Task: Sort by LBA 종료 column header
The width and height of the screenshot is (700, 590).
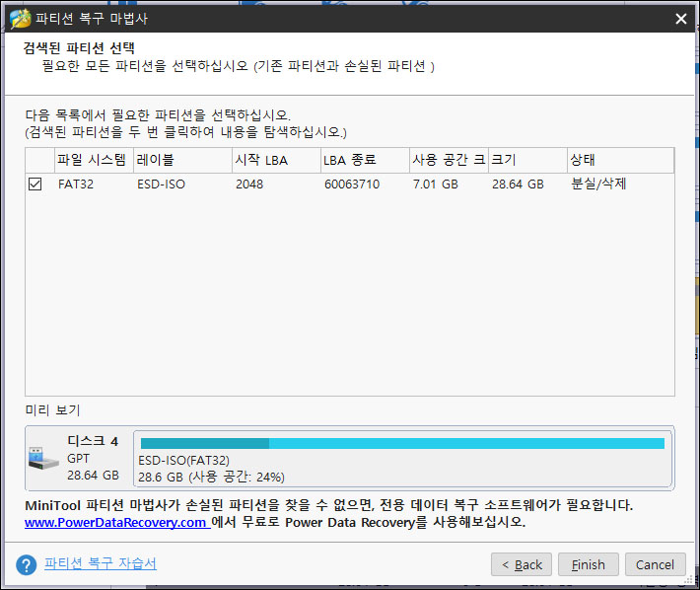Action: pos(365,160)
